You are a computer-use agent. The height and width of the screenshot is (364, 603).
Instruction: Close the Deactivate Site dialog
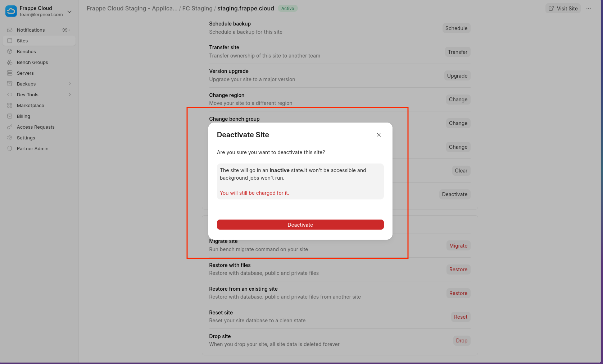coord(378,135)
